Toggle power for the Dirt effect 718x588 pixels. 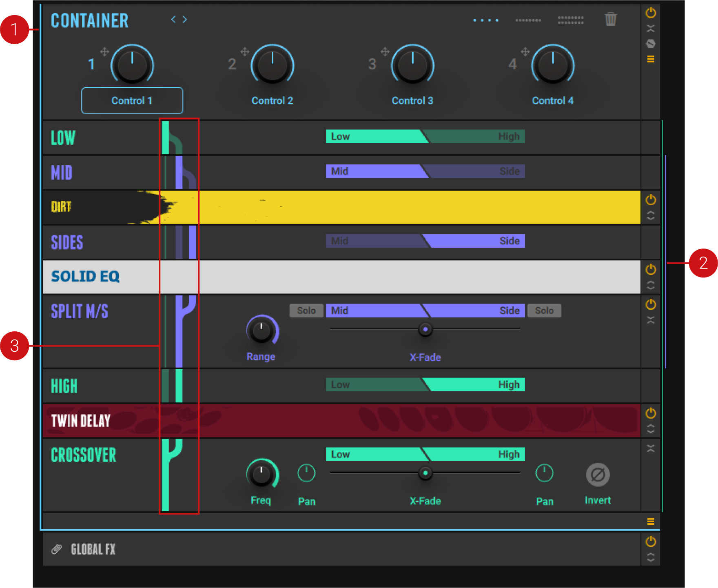pos(651,200)
